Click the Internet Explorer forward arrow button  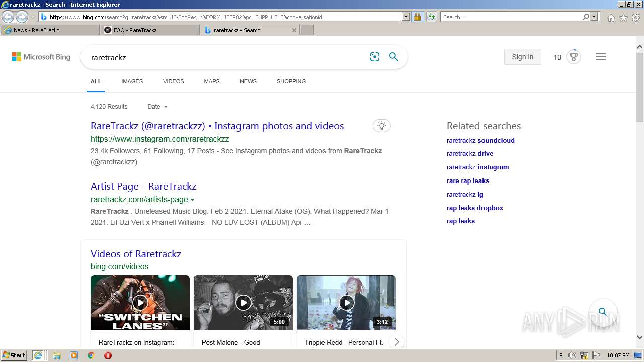[x=22, y=17]
